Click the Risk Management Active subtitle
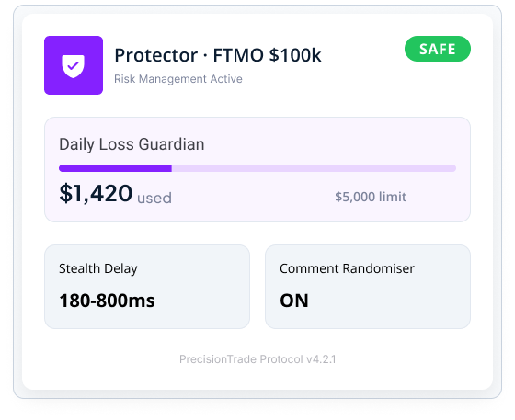This screenshot has width=515, height=420. [178, 79]
